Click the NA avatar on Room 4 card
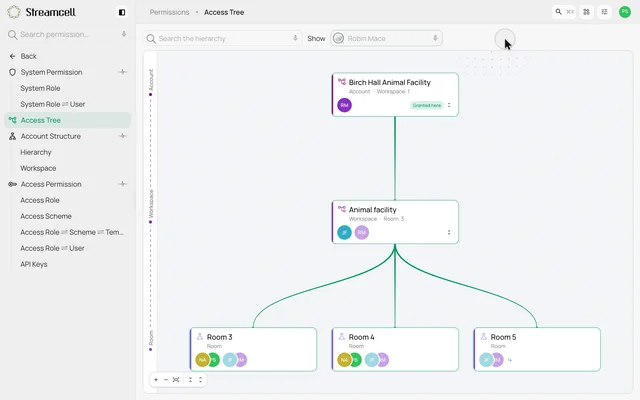Image resolution: width=640 pixels, height=400 pixels. [344, 360]
